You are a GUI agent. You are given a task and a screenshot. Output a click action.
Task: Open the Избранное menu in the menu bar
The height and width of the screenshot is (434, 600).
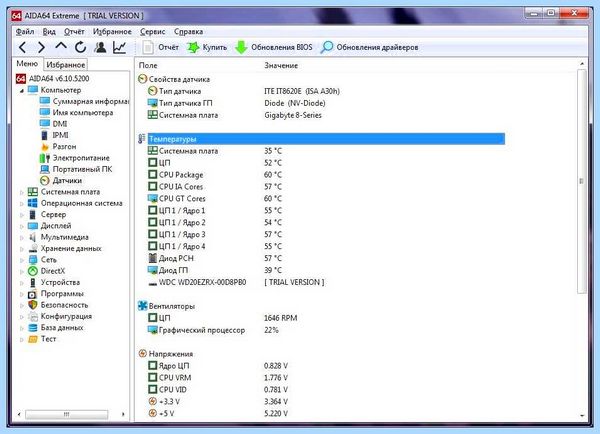(x=112, y=32)
